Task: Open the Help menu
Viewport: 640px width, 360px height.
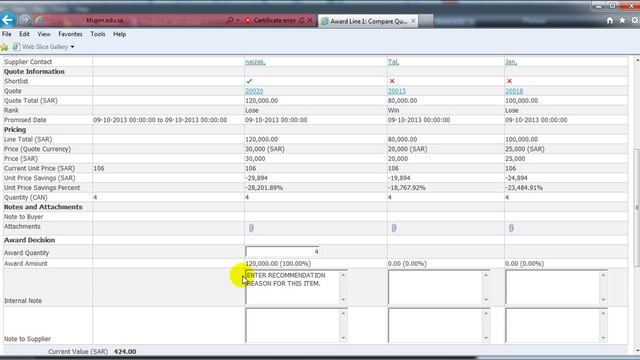Action: pyautogui.click(x=120, y=34)
